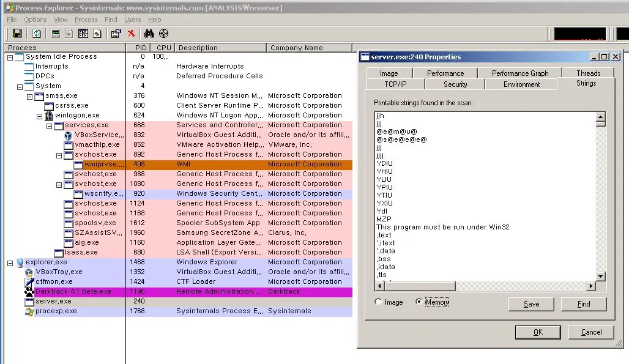Viewport: 629px width, 364px height.
Task: Click Cancel in server.exe Properties
Action: pos(591,332)
